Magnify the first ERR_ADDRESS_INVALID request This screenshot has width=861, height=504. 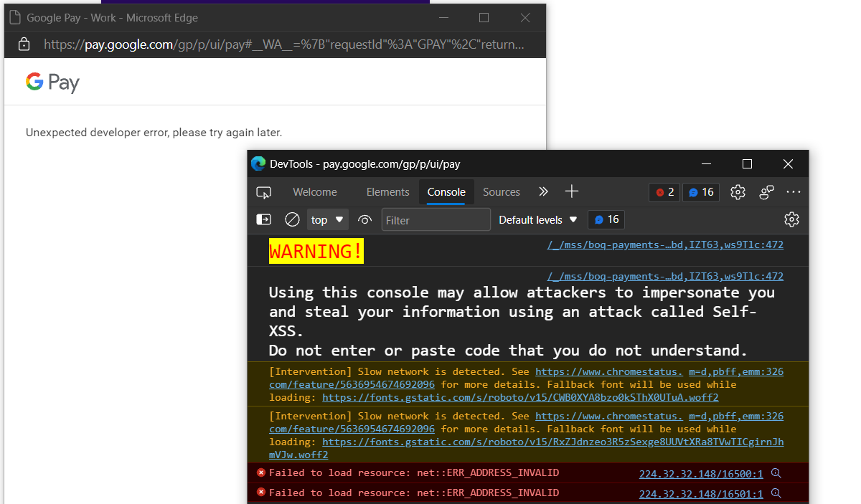pyautogui.click(x=776, y=473)
